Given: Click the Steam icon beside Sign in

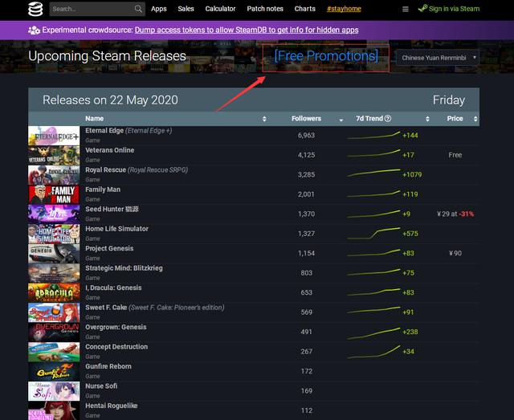Looking at the screenshot, I should click(423, 9).
